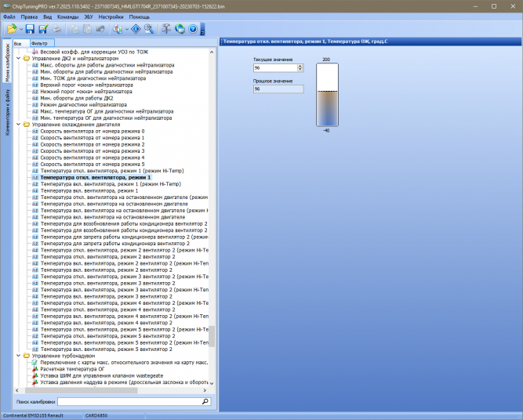Click folder icon of Управление турбонаддувом

27,356
